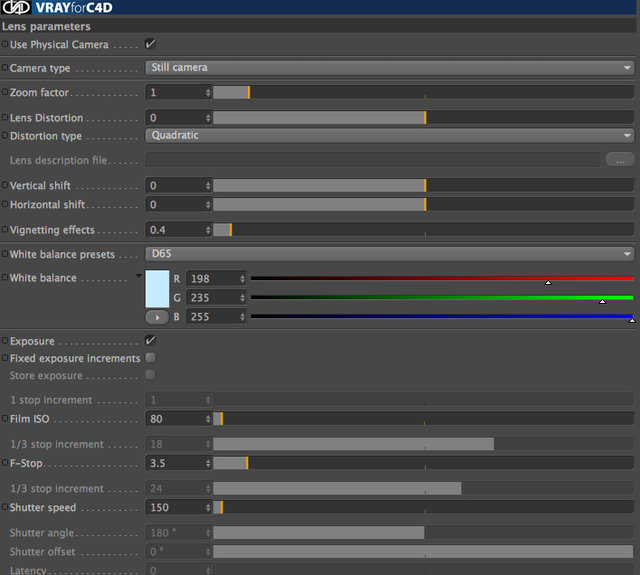Click the animation dot beside Shutter speed
Viewport: 640px width, 575px height.
pyautogui.click(x=5, y=507)
